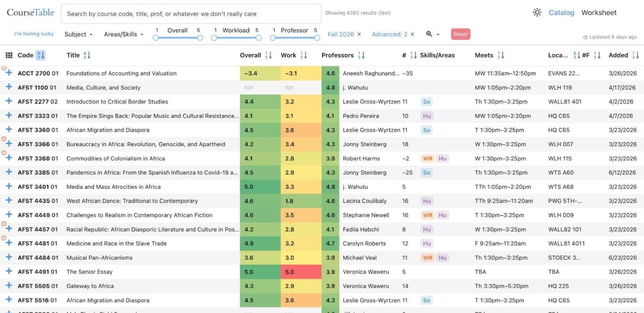Screen dimensions: 644x313
Task: Click the grid view icon beside Code
Action: pos(9,55)
